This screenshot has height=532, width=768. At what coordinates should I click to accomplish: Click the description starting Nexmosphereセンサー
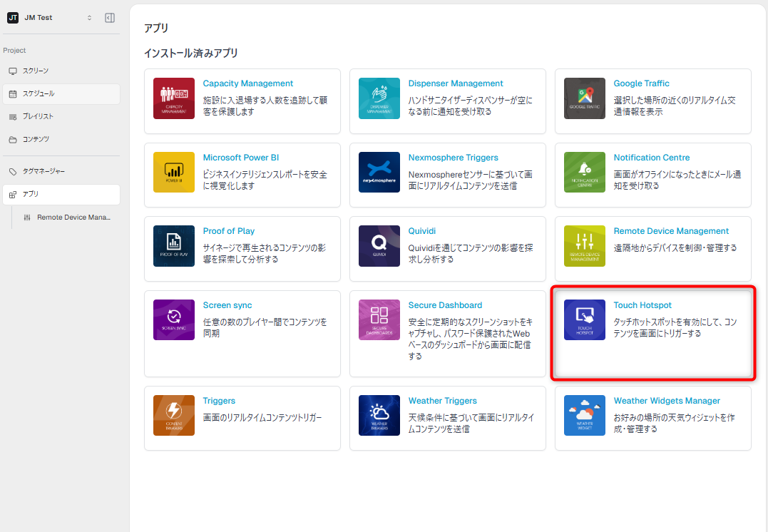[470, 180]
